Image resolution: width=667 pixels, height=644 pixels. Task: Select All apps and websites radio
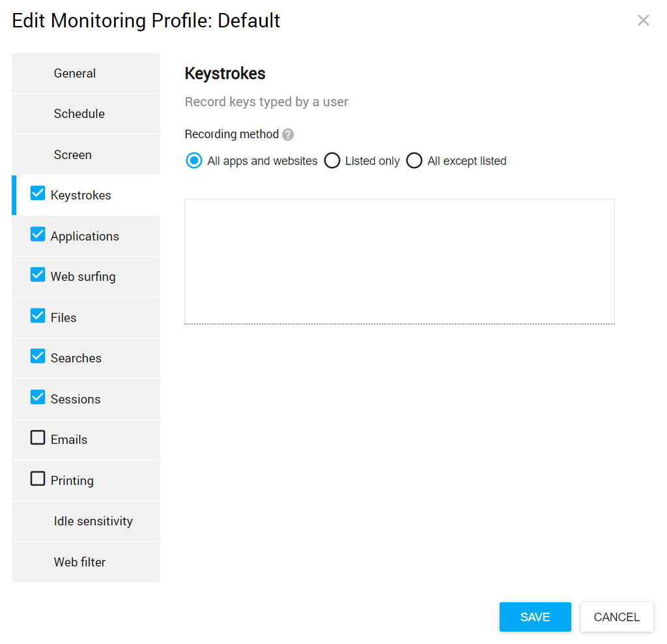coord(194,160)
